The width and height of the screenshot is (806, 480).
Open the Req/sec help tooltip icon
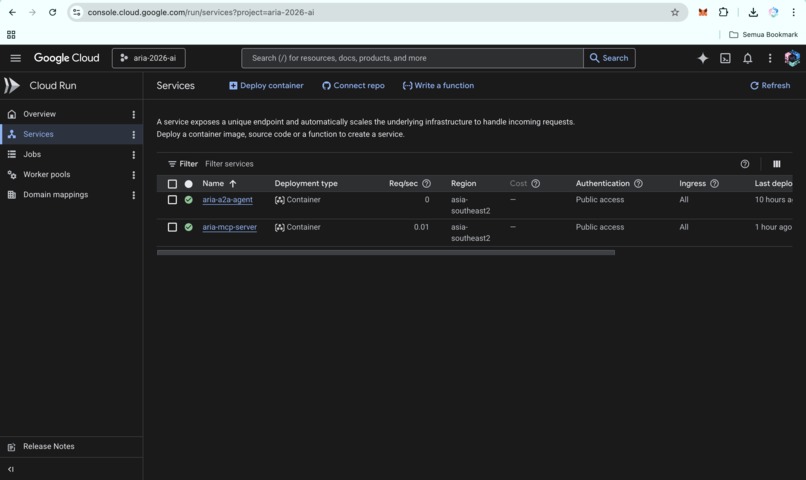(x=426, y=183)
